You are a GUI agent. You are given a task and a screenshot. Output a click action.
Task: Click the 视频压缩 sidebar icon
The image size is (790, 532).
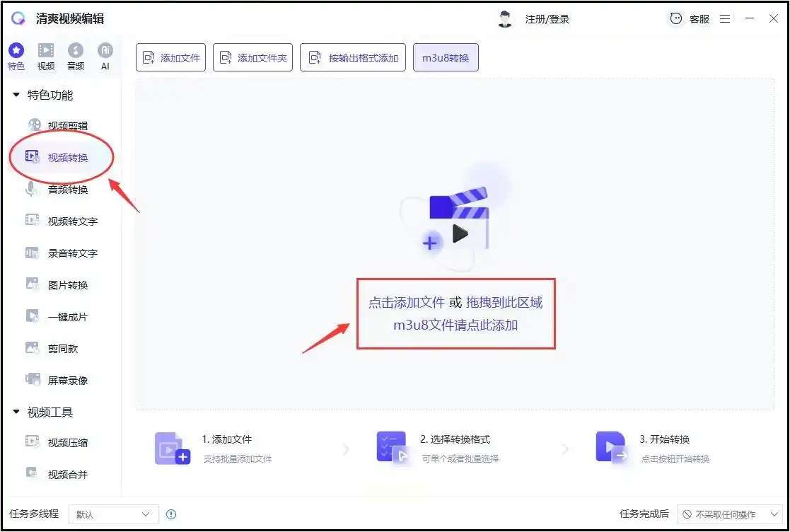pos(33,442)
